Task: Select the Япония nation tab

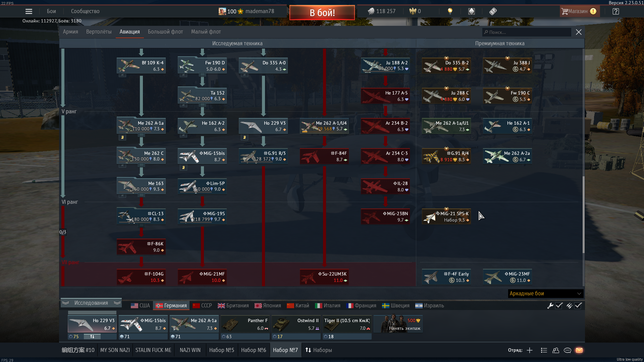Action: click(268, 306)
